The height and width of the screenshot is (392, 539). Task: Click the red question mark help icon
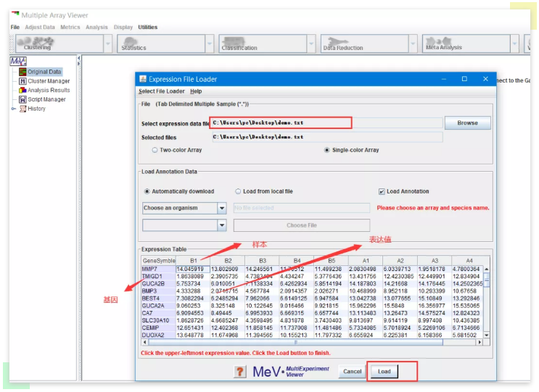tap(240, 372)
